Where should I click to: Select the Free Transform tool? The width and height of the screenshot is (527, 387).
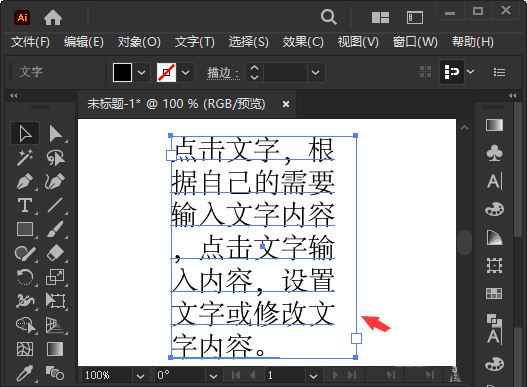[x=55, y=301]
